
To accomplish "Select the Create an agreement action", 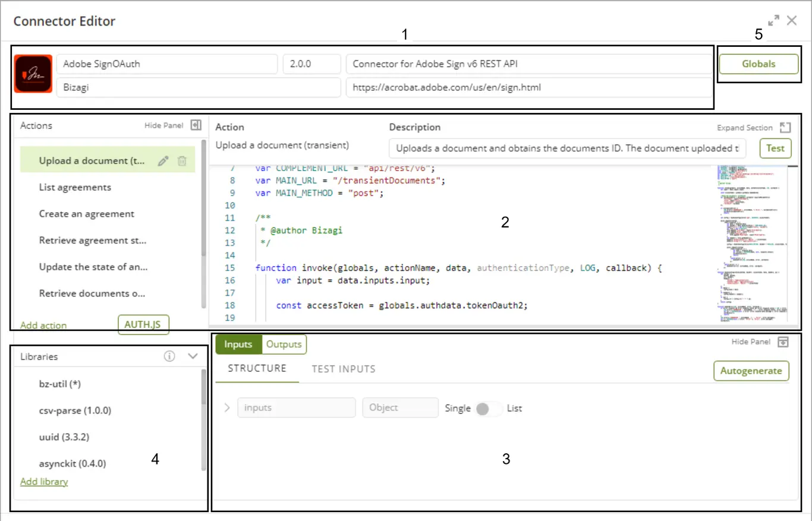I will click(x=108, y=214).
